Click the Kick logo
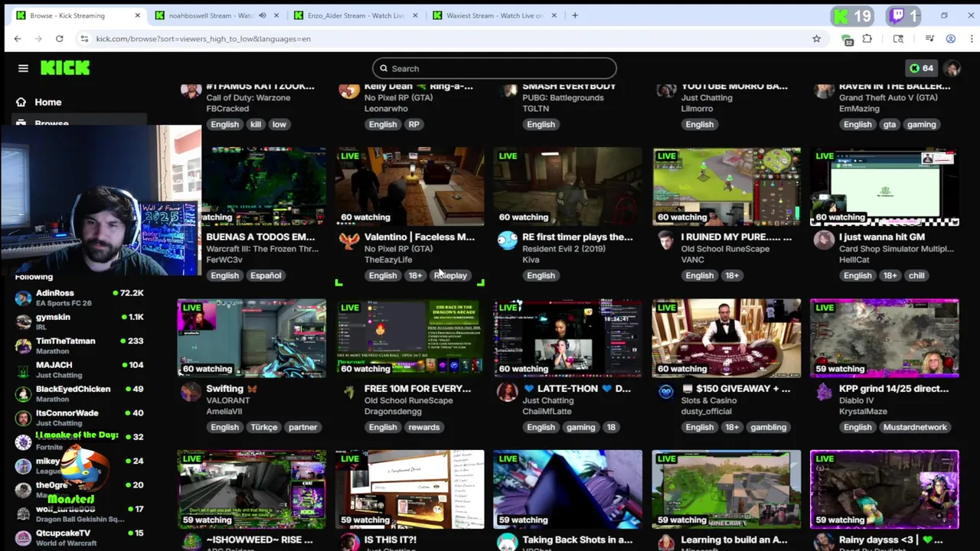Viewport: 980px width, 551px height. click(65, 68)
